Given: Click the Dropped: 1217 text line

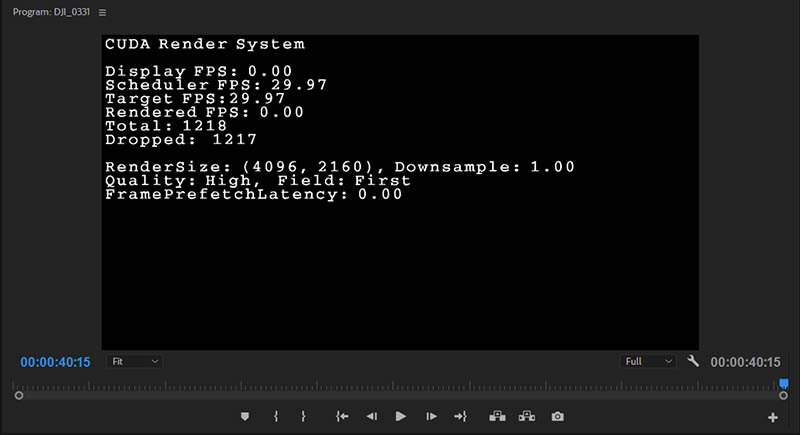Looking at the screenshot, I should coord(181,140).
